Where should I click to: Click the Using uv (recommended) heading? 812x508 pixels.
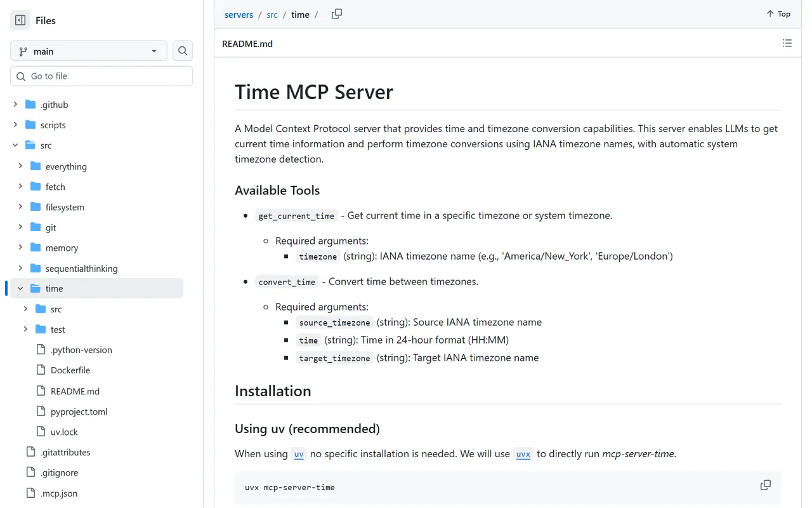pyautogui.click(x=307, y=429)
